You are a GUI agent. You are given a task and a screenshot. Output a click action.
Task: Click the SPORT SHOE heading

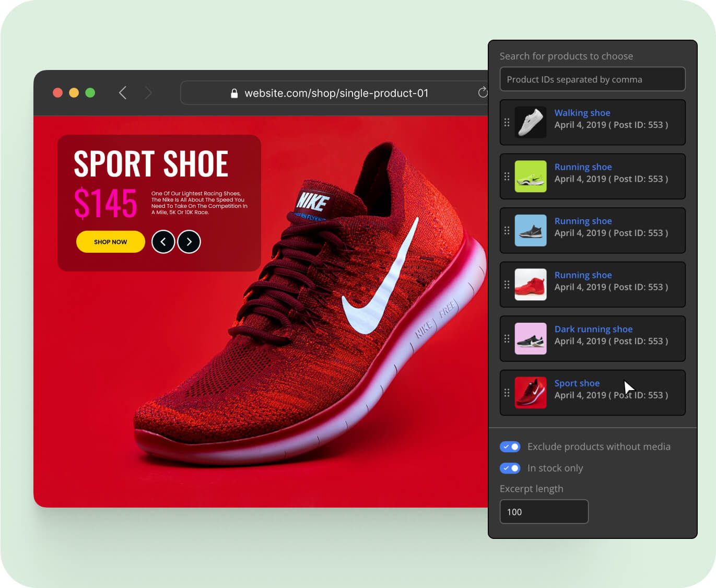tap(151, 164)
